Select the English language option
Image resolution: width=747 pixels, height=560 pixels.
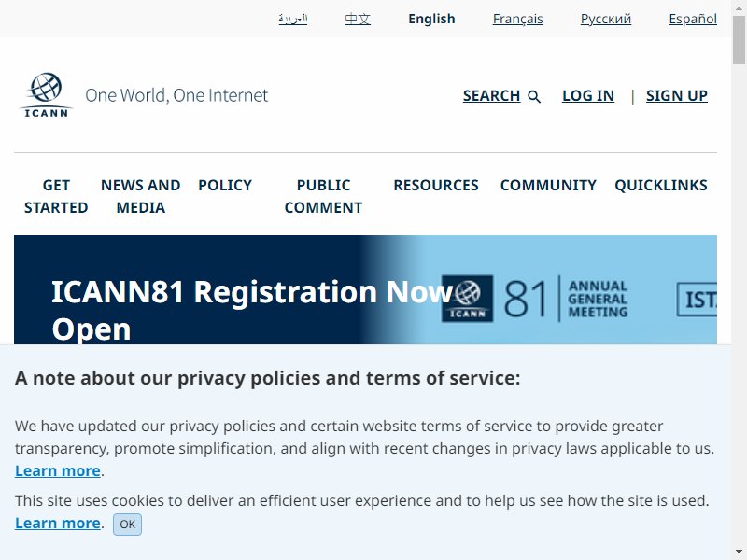(431, 19)
